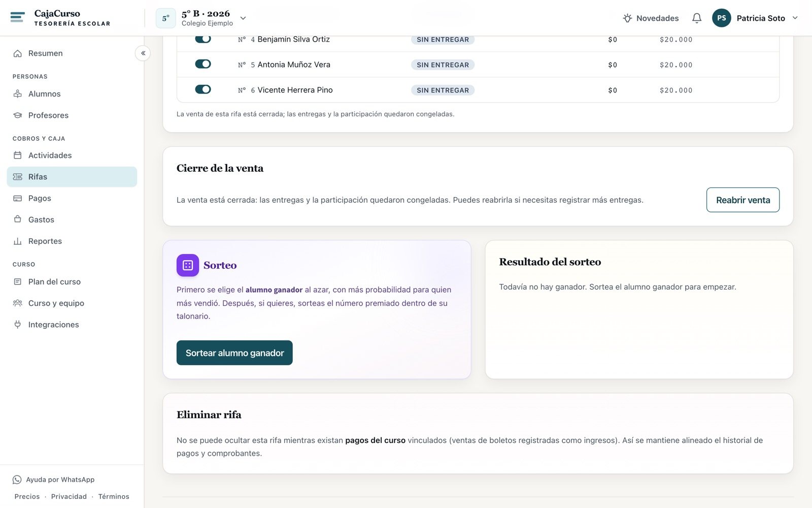Open the Términos footer link

click(x=114, y=496)
